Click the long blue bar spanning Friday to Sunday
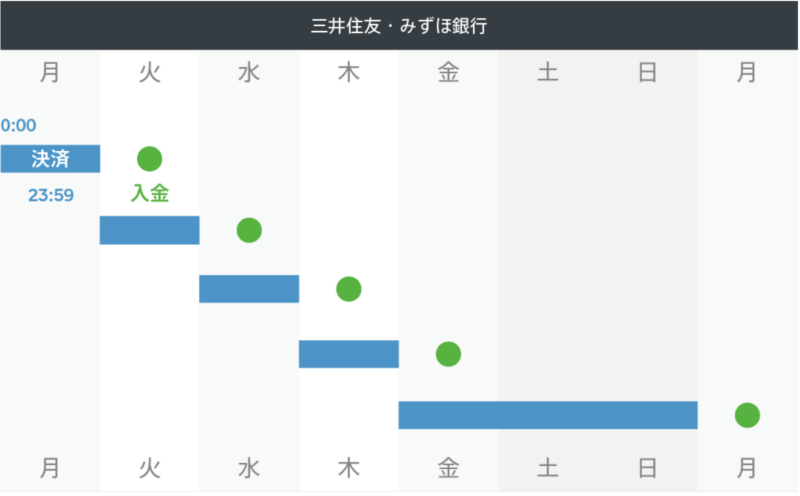 point(547,415)
